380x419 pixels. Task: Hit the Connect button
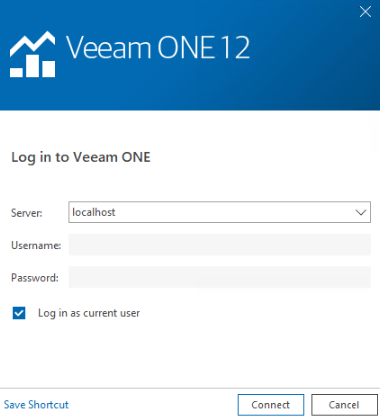coord(271,405)
